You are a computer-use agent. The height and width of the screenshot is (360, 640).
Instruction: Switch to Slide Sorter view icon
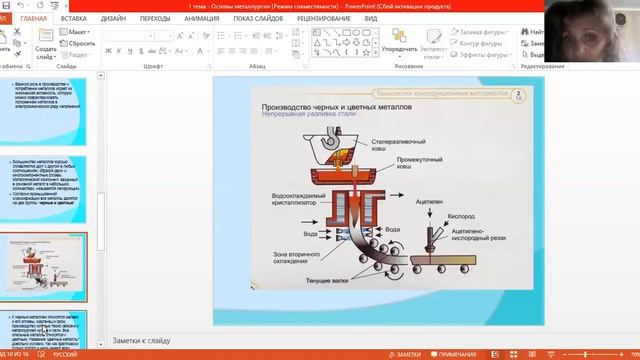(513, 354)
